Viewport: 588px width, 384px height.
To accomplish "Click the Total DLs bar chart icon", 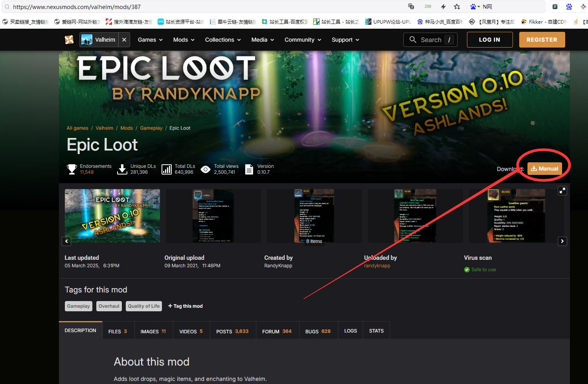I will pyautogui.click(x=167, y=169).
